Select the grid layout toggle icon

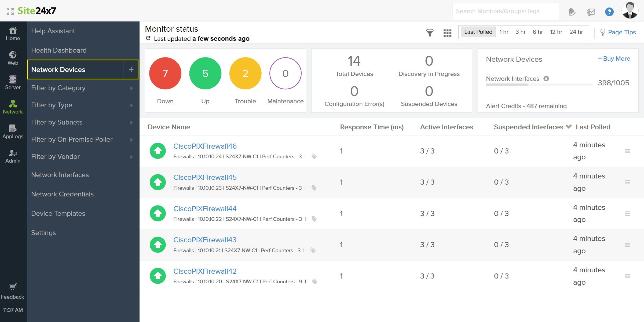[x=447, y=32]
